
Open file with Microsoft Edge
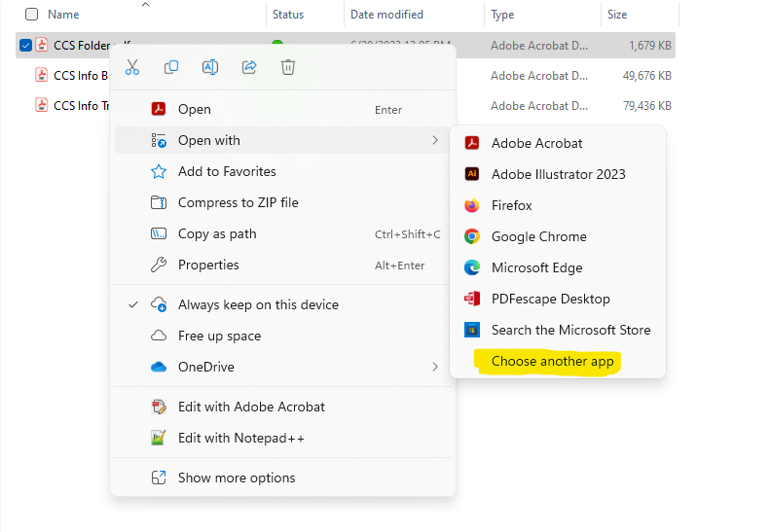coord(536,267)
